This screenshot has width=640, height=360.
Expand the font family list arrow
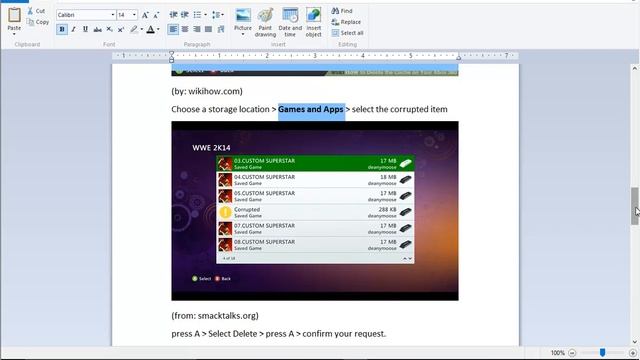113,15
